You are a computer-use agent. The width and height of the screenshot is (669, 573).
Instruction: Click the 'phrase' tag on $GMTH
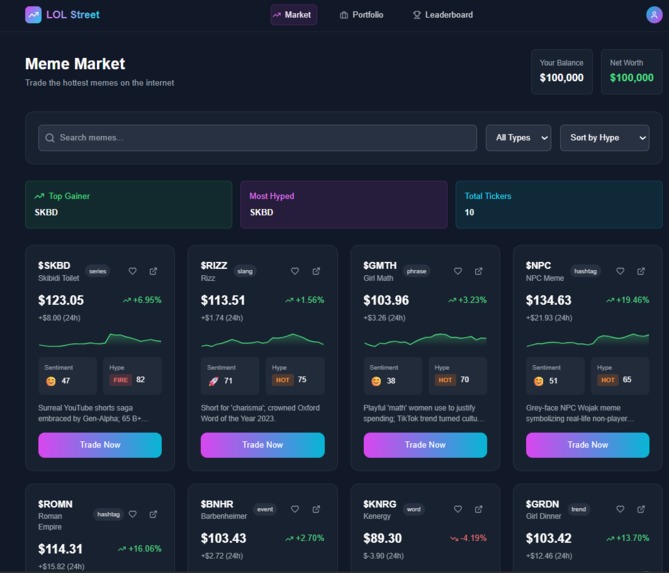tap(416, 271)
